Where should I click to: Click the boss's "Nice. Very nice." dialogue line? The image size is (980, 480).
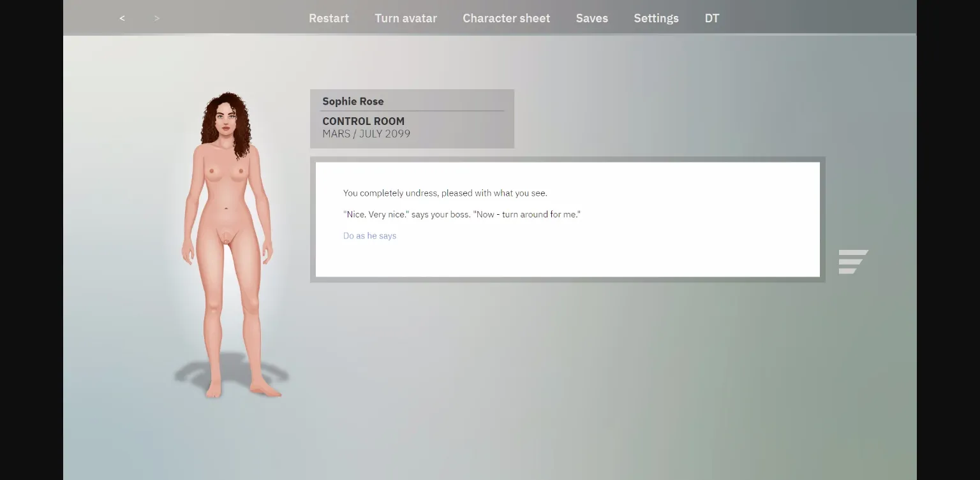(461, 215)
